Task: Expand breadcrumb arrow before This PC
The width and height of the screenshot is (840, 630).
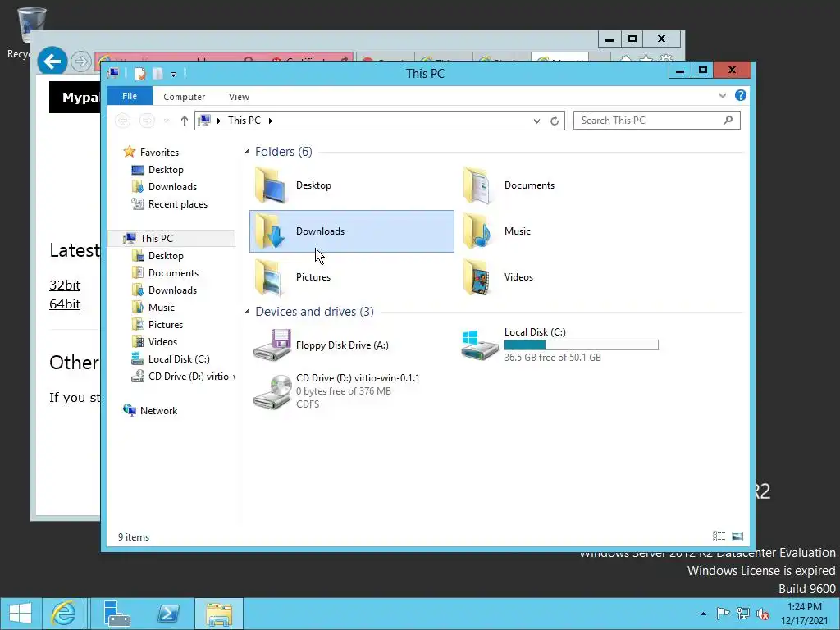Action: tap(218, 121)
